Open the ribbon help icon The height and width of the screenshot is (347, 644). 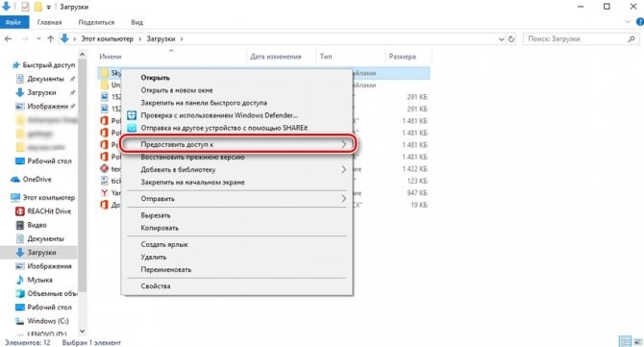(640, 22)
